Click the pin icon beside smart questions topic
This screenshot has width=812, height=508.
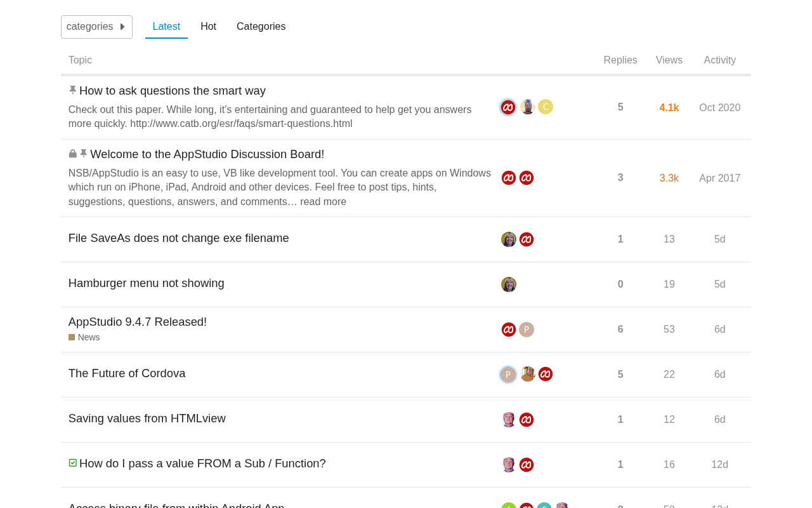pyautogui.click(x=72, y=90)
